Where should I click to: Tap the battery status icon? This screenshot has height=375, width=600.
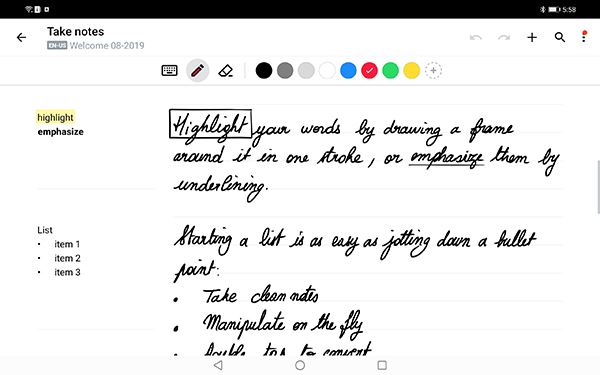[x=554, y=9]
